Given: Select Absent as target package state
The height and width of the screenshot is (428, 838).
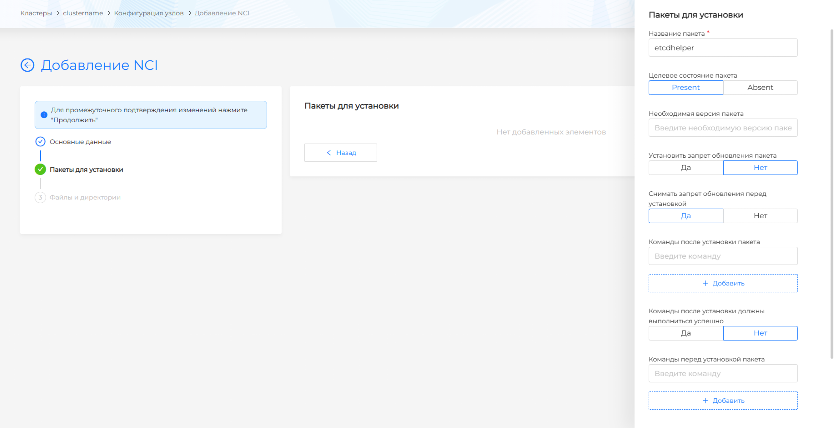Looking at the screenshot, I should coord(760,88).
